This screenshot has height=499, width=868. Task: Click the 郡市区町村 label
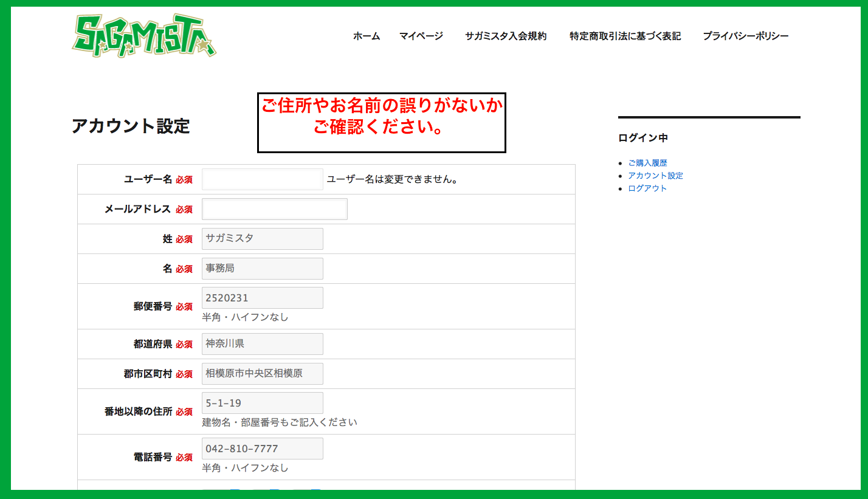[148, 374]
